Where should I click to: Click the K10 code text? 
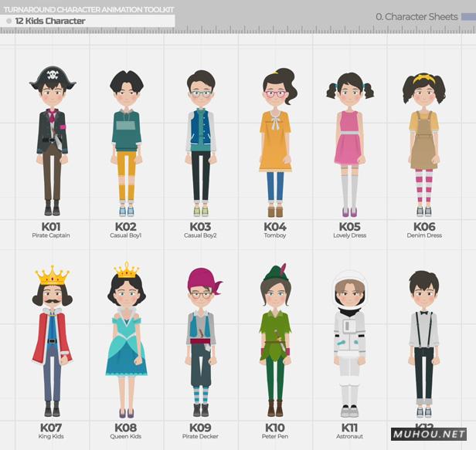click(x=275, y=428)
